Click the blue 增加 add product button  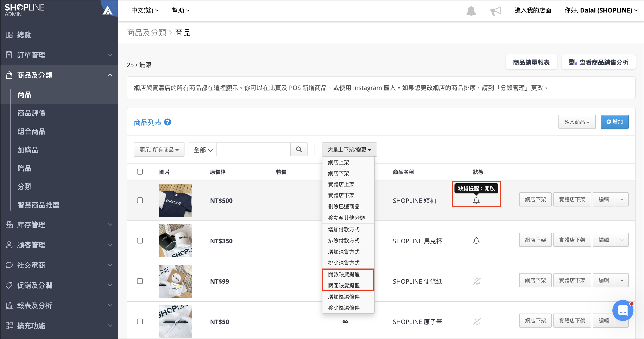615,122
